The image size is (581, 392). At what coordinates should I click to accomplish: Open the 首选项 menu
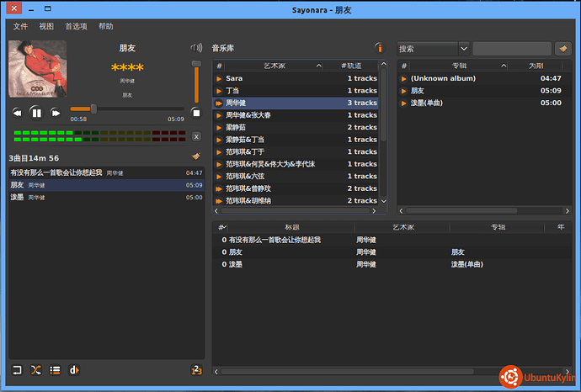77,26
